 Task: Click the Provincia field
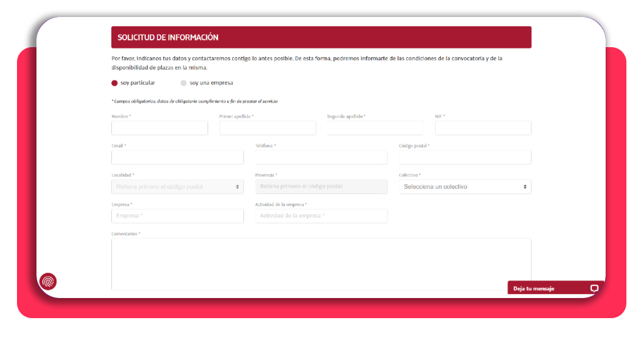coord(321,187)
